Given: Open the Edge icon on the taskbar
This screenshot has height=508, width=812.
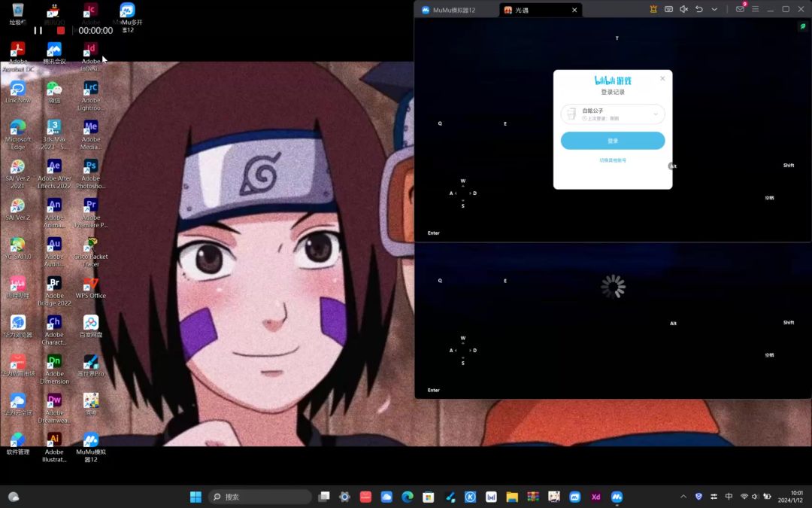Looking at the screenshot, I should (x=408, y=497).
